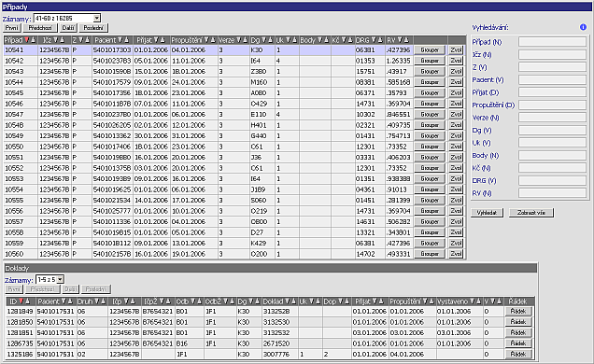Click patient number 5401023783 cell

[x=112, y=61]
